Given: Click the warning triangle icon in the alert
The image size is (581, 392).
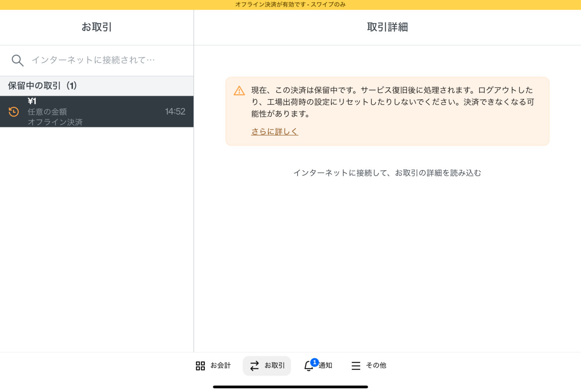Looking at the screenshot, I should (239, 91).
